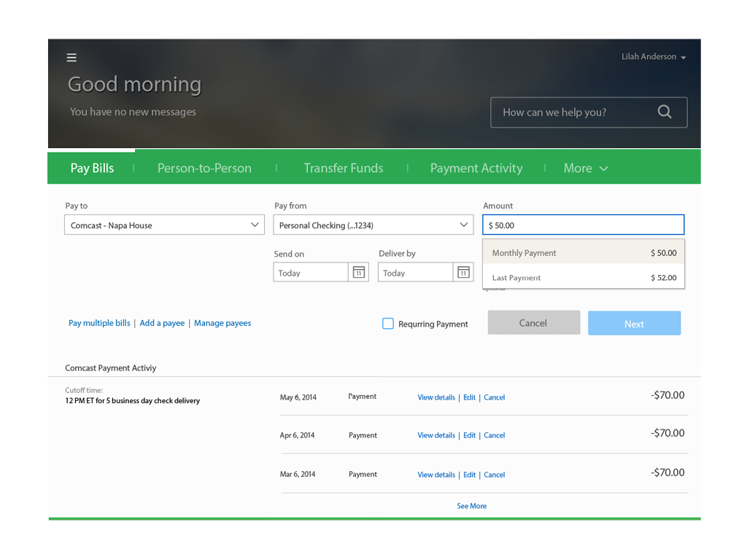Expand the Pay from account dropdown

coord(373,225)
